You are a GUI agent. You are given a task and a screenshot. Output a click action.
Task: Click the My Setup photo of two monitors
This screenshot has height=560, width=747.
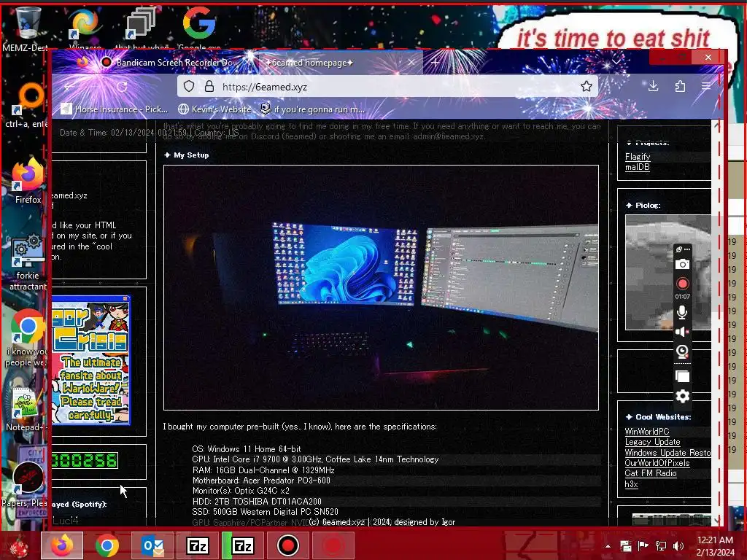(x=381, y=287)
